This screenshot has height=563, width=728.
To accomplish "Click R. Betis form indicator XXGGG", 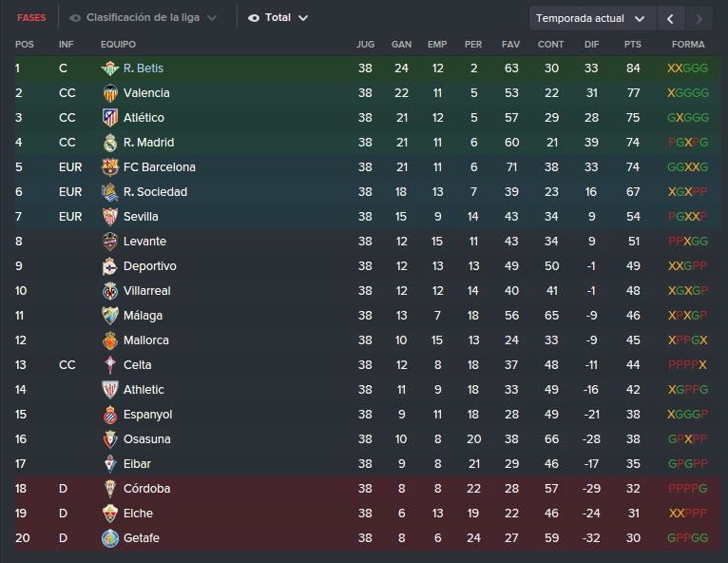I will pos(687,68).
